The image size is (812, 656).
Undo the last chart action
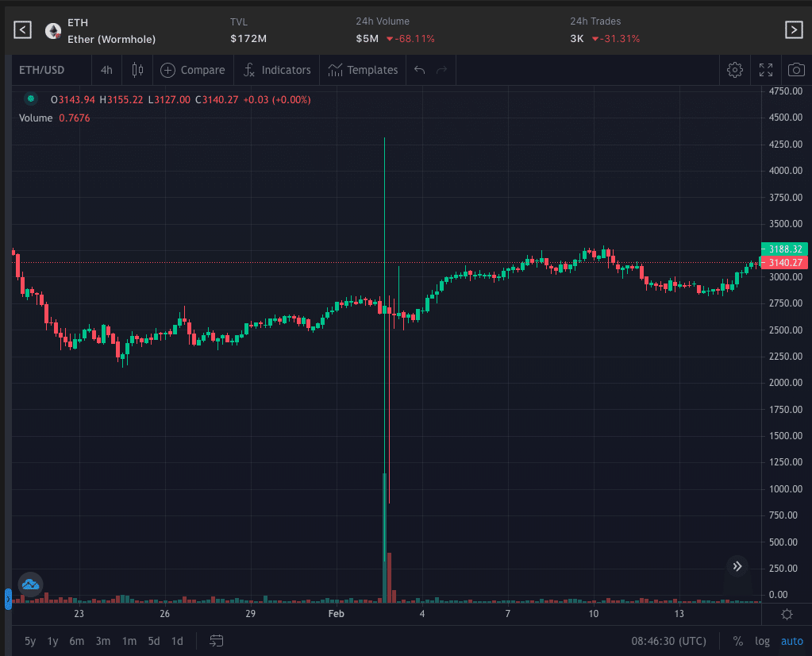pos(419,70)
